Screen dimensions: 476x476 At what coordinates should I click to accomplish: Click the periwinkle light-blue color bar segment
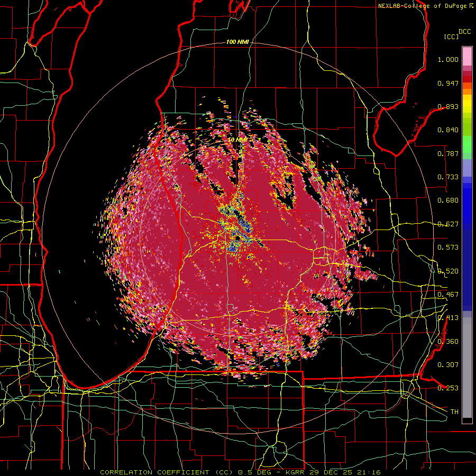467,168
